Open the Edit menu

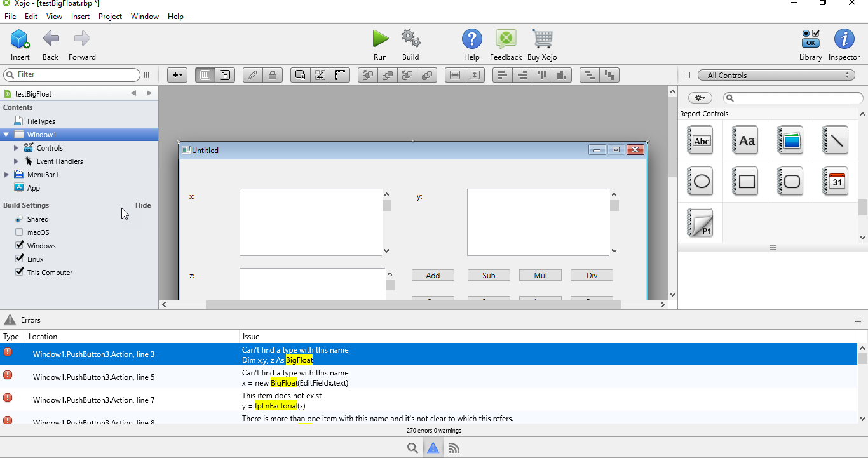coord(31,17)
